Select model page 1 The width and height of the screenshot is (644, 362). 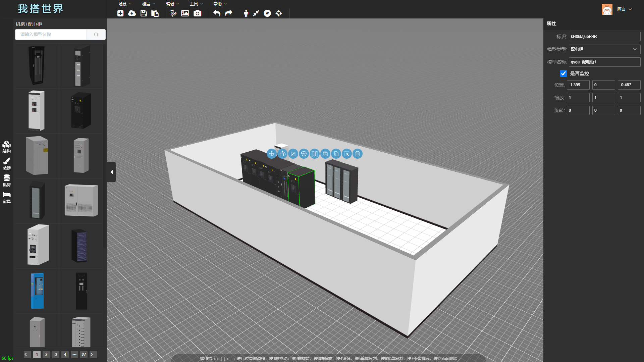[37, 355]
